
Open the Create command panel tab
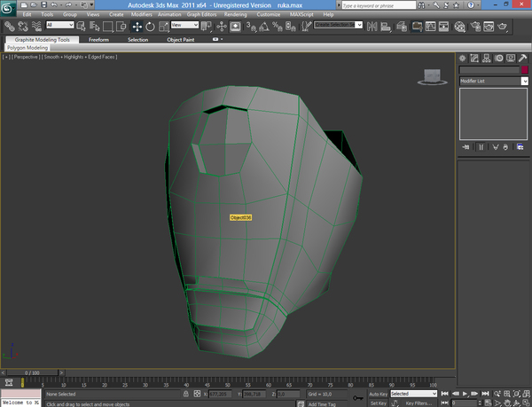[464, 56]
